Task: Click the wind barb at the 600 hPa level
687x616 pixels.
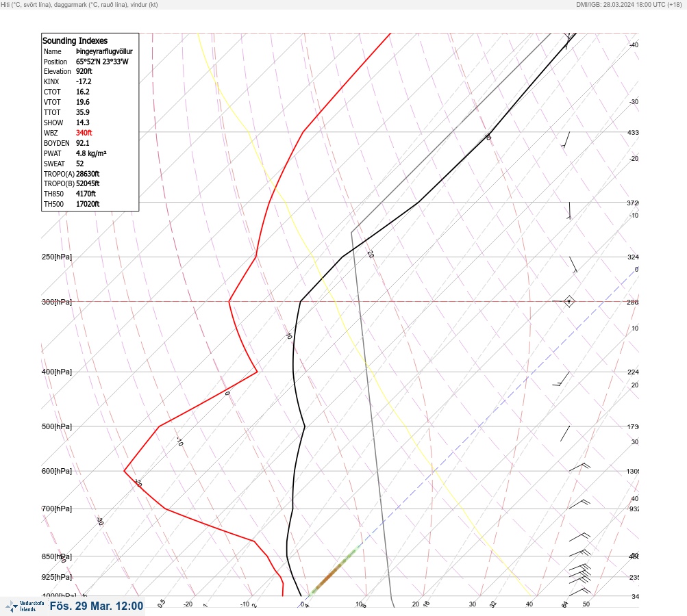Action: coord(579,467)
